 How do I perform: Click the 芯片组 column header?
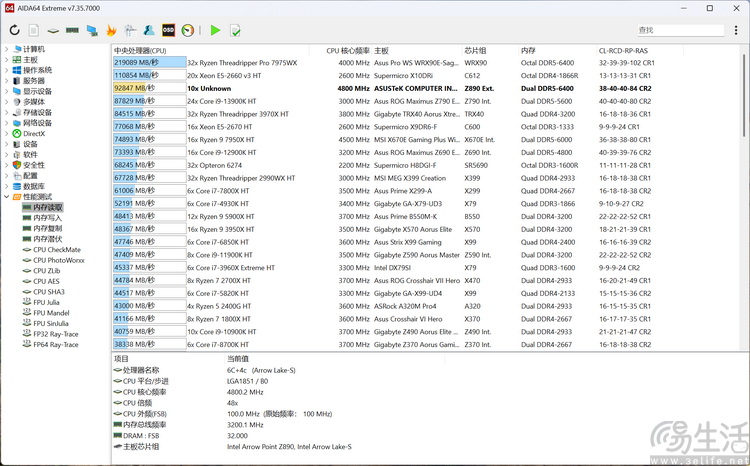point(475,50)
